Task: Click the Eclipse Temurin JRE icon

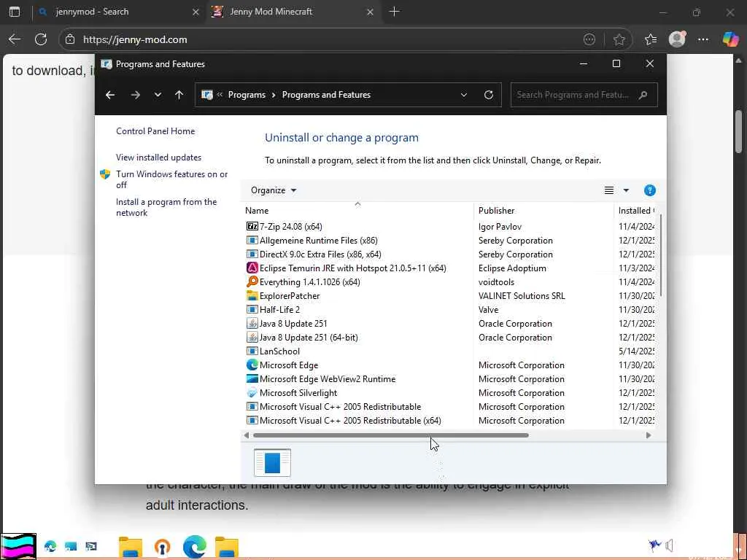Action: point(252,268)
